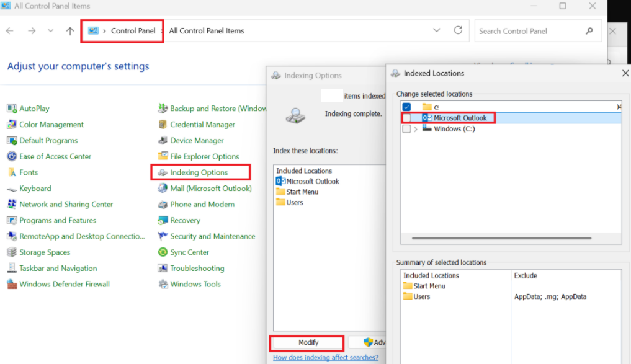Click 'AppData; .mg; AppData' exclude entry
This screenshot has height=364, width=631.
[550, 296]
